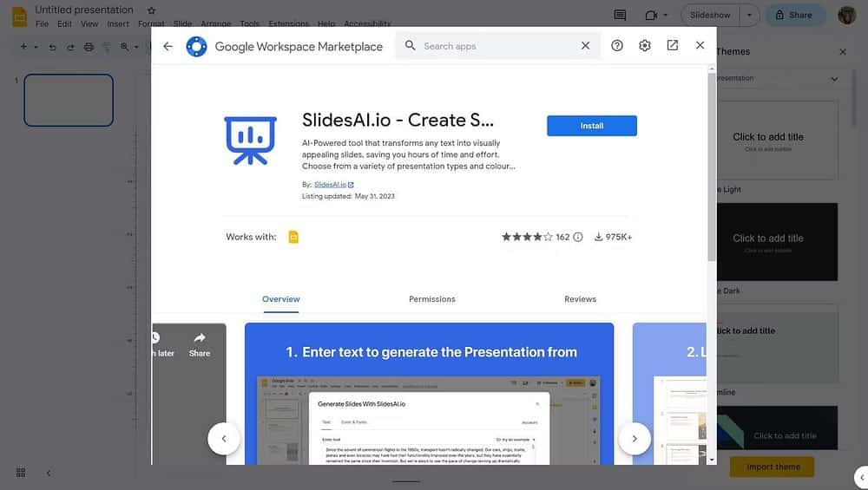Show next screenshot in carousel
The image size is (868, 490).
pos(635,439)
